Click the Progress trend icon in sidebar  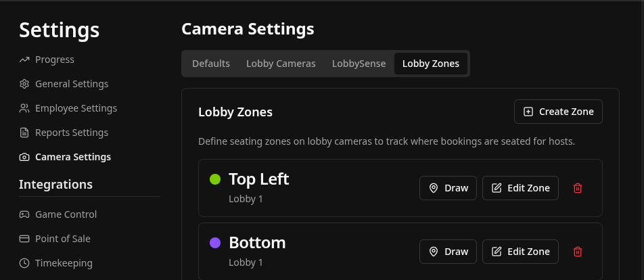click(x=24, y=60)
